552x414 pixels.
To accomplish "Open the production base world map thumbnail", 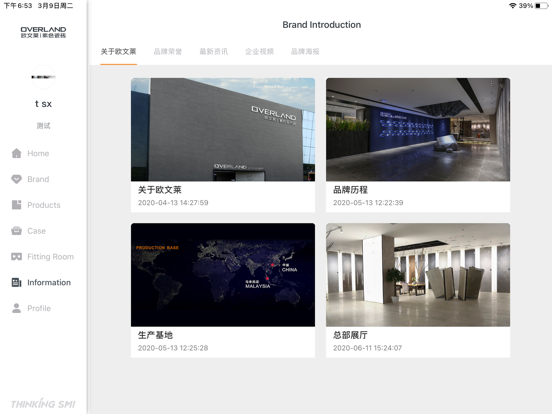I will click(223, 275).
